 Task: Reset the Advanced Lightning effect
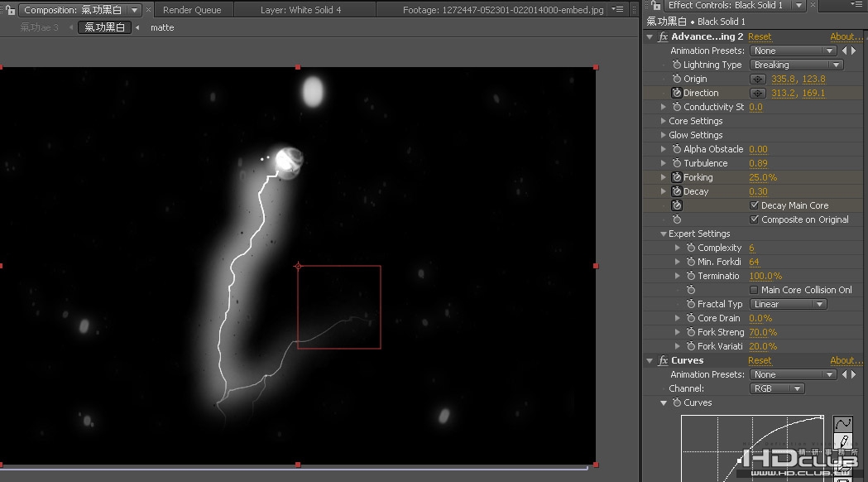pos(759,36)
